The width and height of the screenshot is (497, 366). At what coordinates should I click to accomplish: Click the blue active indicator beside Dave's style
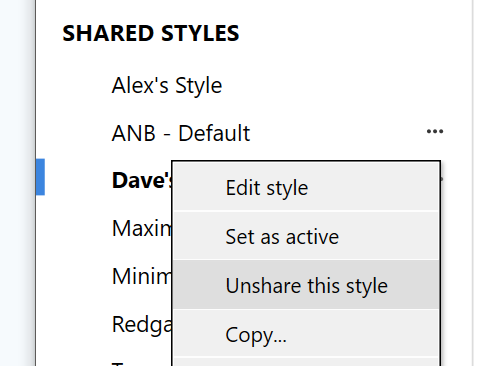pos(40,177)
